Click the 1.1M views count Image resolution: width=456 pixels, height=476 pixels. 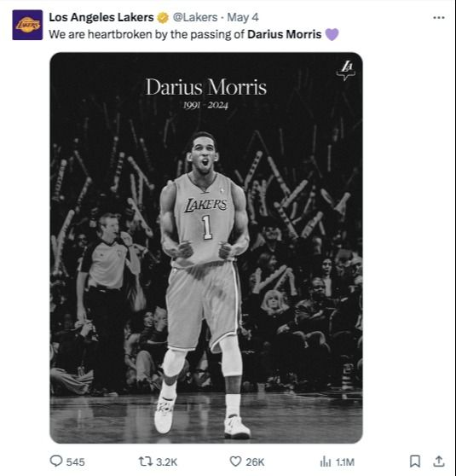345,462
